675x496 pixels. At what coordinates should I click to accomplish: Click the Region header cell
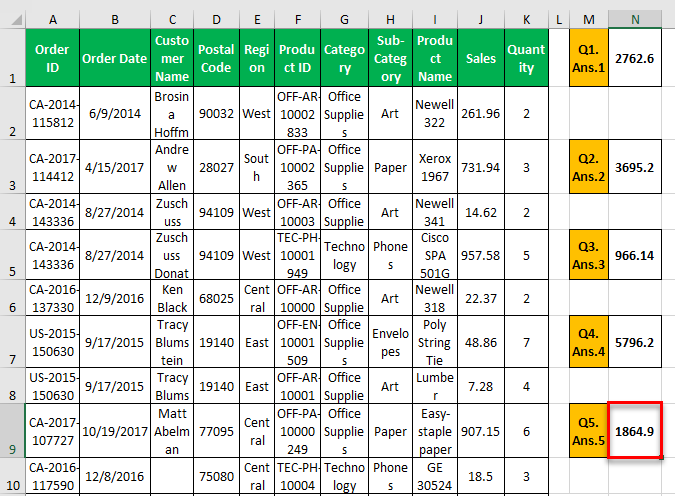click(257, 58)
